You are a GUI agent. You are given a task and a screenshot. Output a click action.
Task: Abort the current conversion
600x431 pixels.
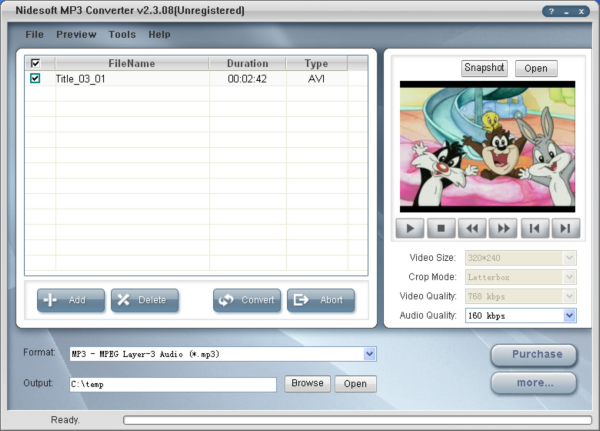click(x=320, y=300)
